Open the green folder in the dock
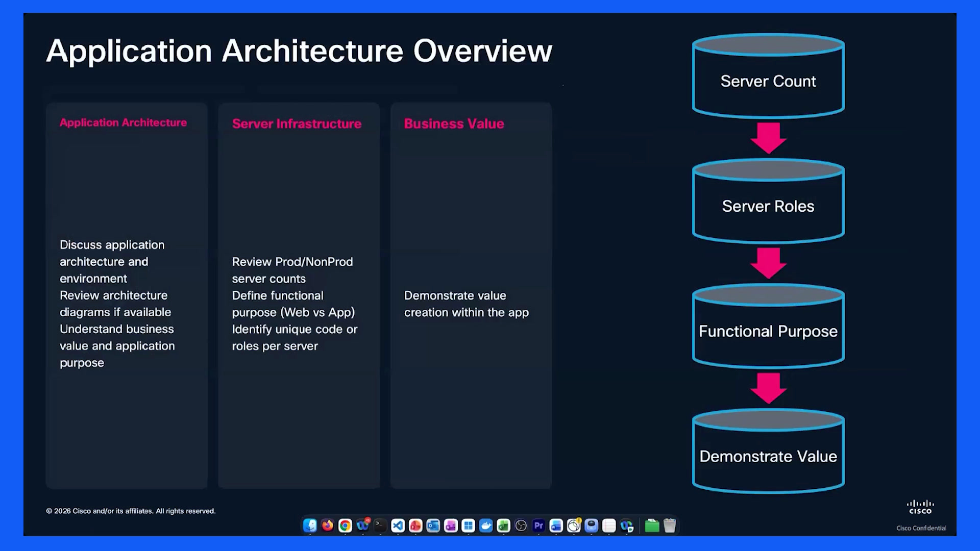The width and height of the screenshot is (980, 551). [652, 525]
